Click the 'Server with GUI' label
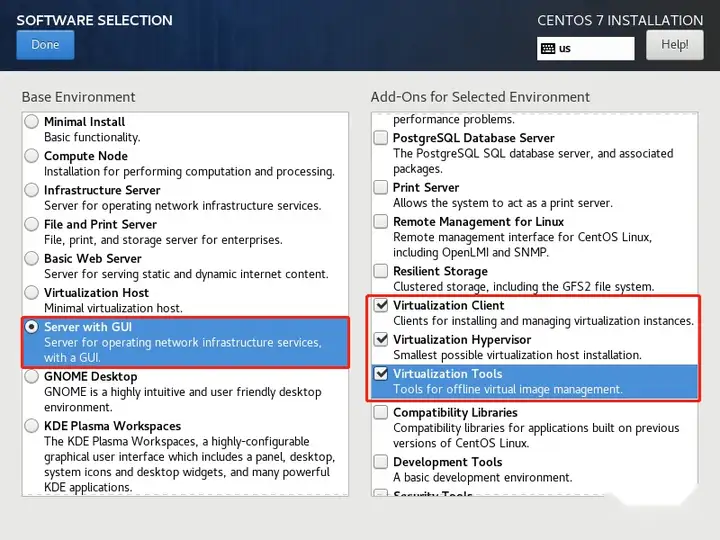This screenshot has width=720, height=540. (x=88, y=327)
